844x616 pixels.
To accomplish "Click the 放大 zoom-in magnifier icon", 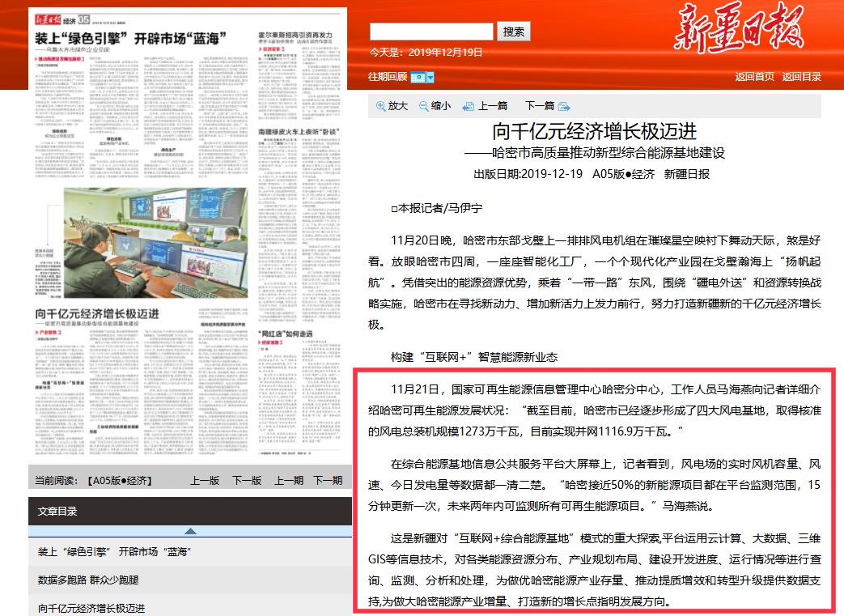I will pyautogui.click(x=381, y=106).
